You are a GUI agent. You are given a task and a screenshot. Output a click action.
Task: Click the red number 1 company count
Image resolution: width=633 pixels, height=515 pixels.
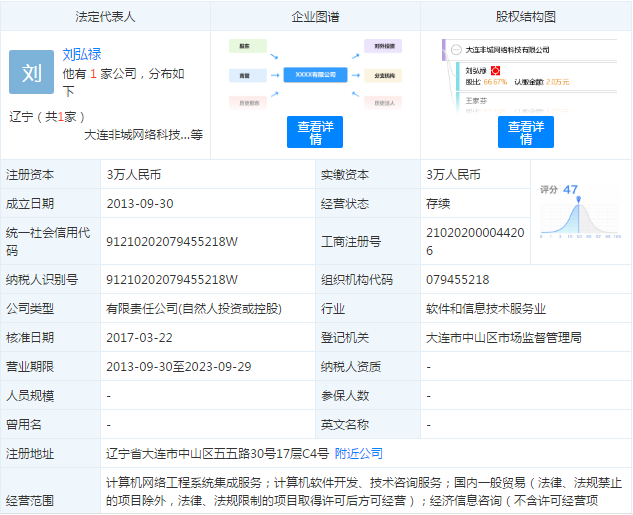(93, 73)
